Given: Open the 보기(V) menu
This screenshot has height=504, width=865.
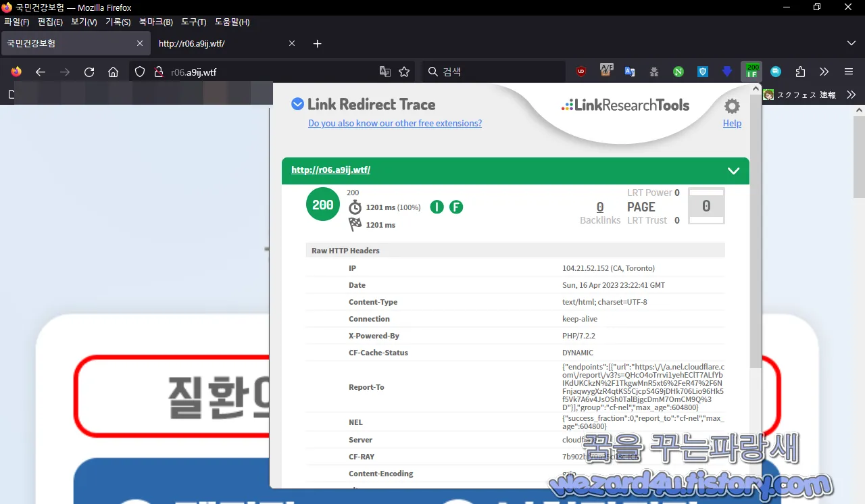Looking at the screenshot, I should click(x=84, y=22).
